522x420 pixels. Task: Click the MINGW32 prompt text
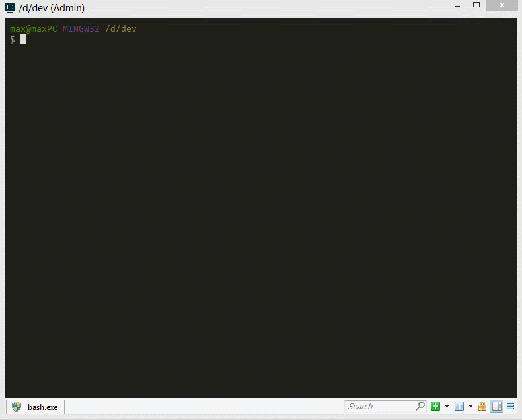(81, 29)
